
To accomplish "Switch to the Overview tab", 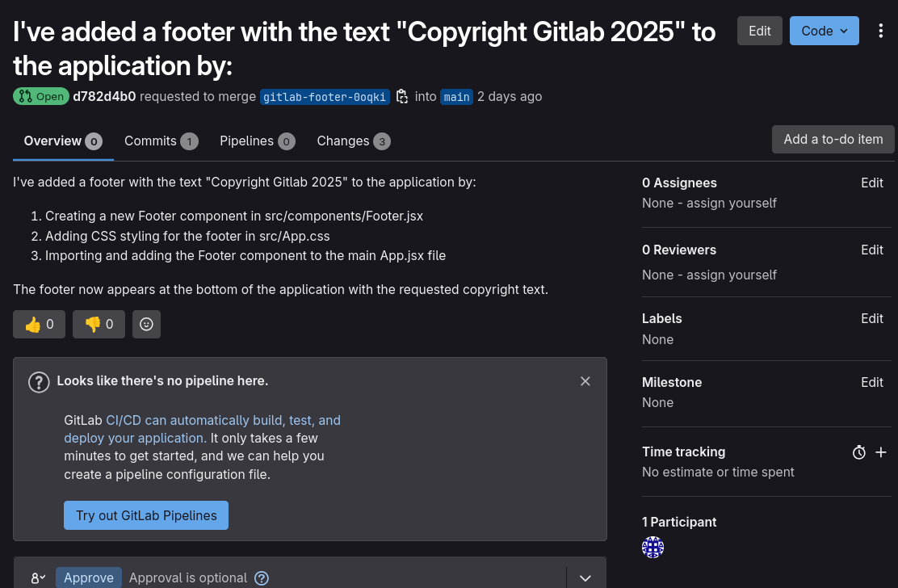I will (63, 141).
